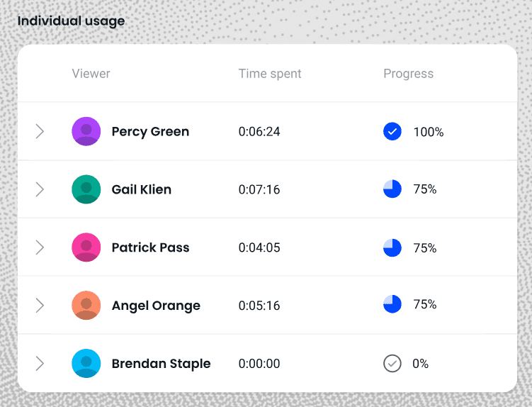Click Angel Orange's orange avatar icon

pos(86,306)
